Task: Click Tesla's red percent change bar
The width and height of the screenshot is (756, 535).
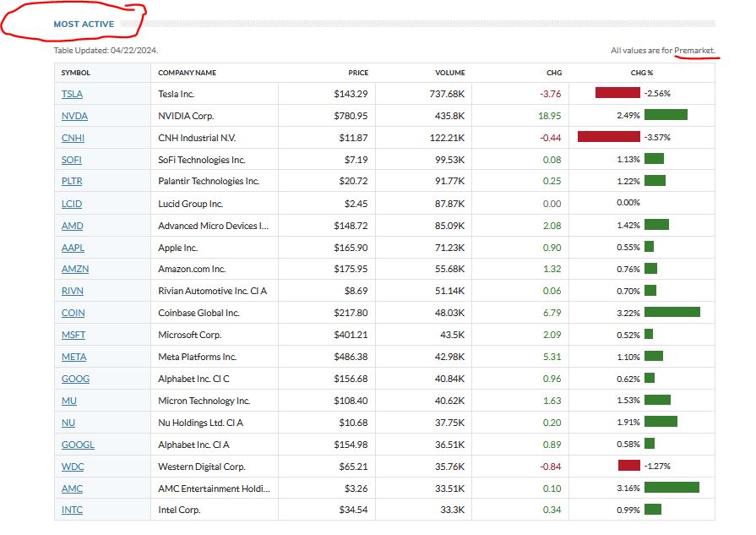Action: point(617,94)
